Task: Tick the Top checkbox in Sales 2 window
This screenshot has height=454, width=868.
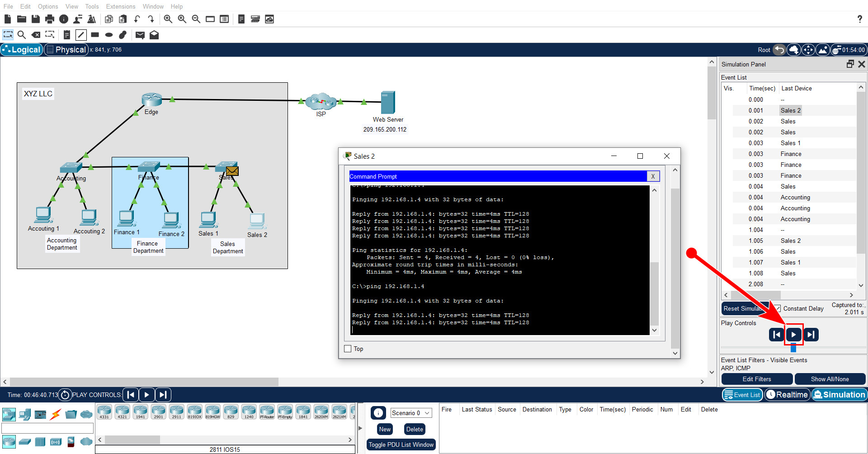Action: pos(348,349)
